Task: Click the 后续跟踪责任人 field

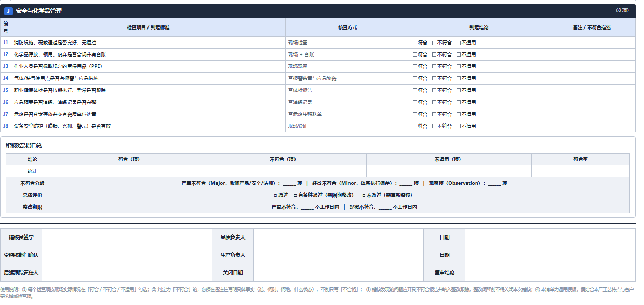Action: click(x=127, y=272)
